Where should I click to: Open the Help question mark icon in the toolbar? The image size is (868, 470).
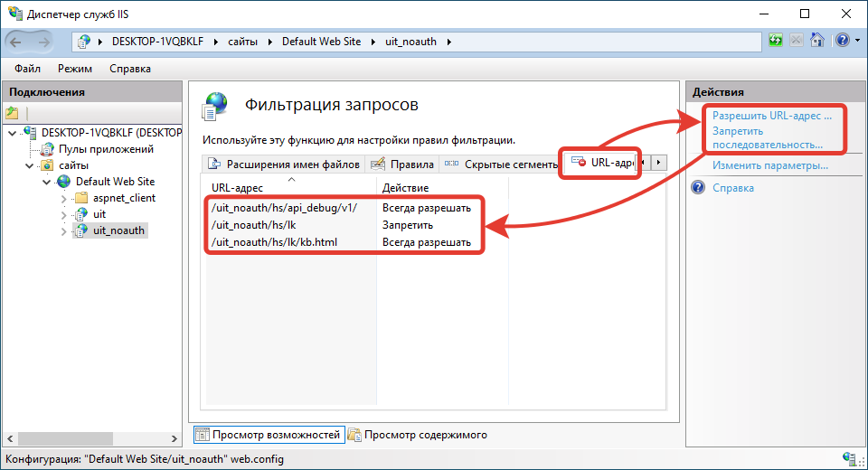843,40
